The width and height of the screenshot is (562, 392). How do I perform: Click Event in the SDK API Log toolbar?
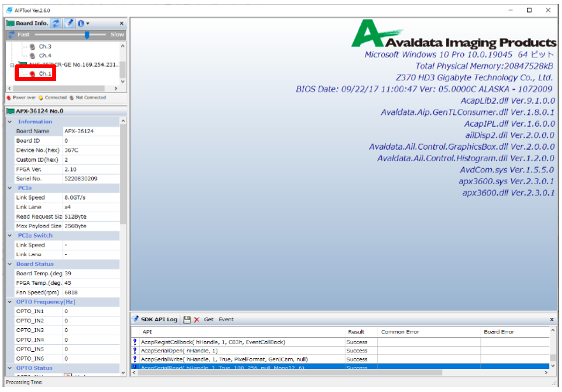pos(226,319)
